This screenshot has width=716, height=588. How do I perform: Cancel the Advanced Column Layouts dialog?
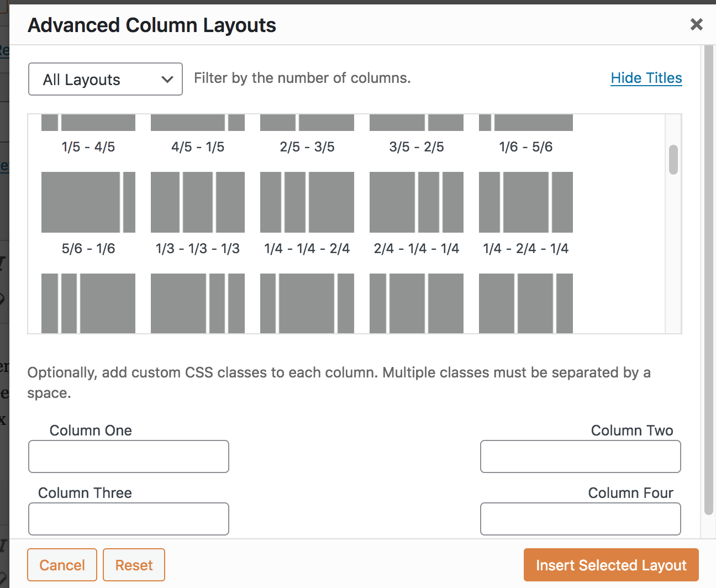tap(62, 565)
